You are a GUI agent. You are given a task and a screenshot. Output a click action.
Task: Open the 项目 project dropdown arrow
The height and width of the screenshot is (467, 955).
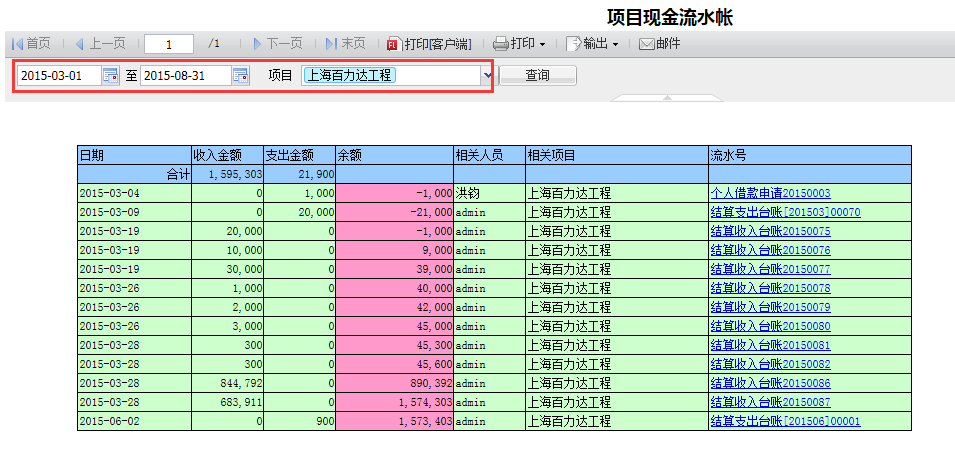[487, 75]
